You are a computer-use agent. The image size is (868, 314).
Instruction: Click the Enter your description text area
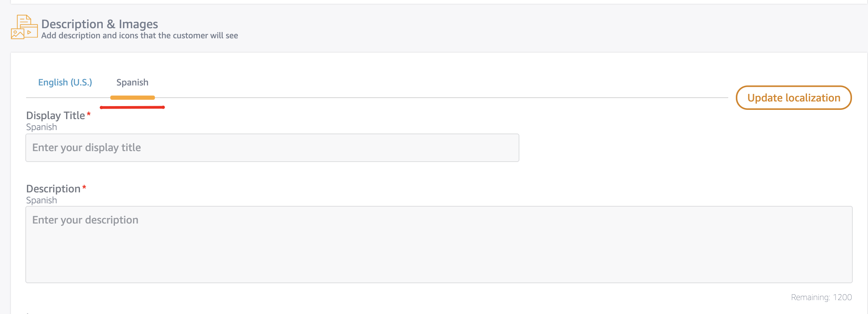coord(438,244)
